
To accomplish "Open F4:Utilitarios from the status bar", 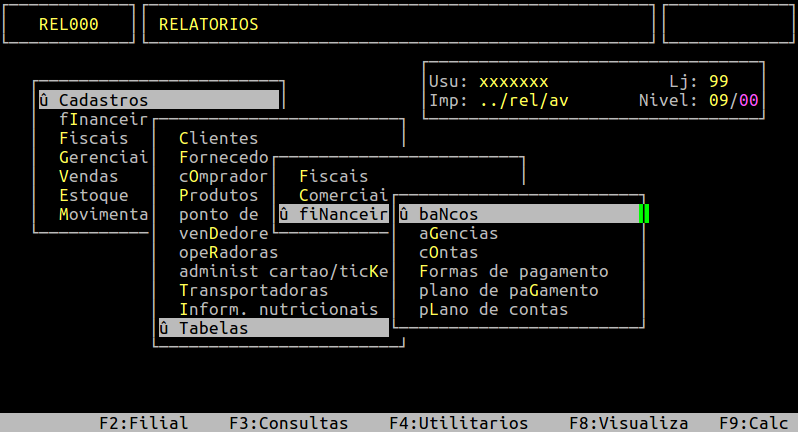I will click(x=458, y=423).
